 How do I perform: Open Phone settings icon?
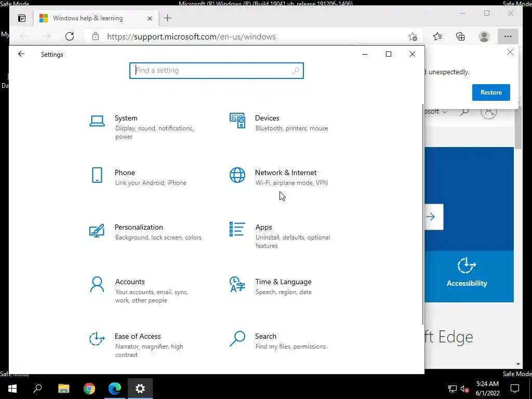(97, 175)
